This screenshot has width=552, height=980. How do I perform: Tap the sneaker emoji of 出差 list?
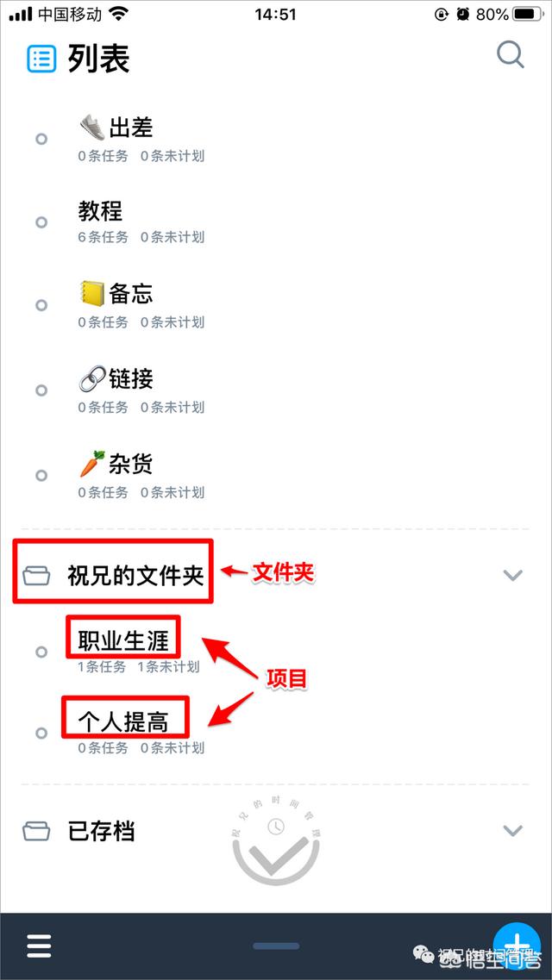pos(92,128)
